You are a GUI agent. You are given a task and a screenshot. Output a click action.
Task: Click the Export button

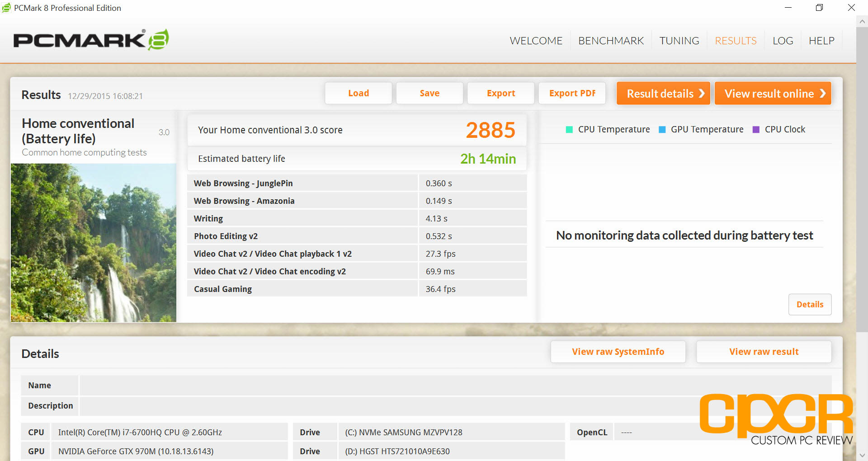501,93
